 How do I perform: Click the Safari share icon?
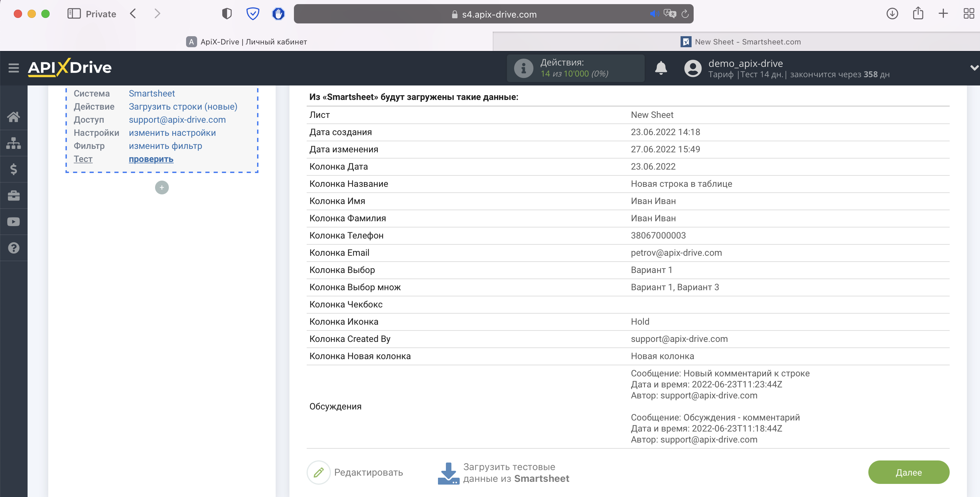[918, 13]
